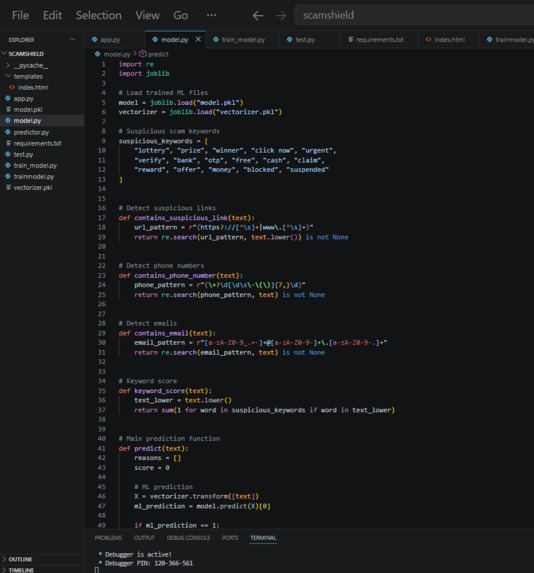
Task: Open the Explorer more actions ellipsis
Action: pos(72,39)
